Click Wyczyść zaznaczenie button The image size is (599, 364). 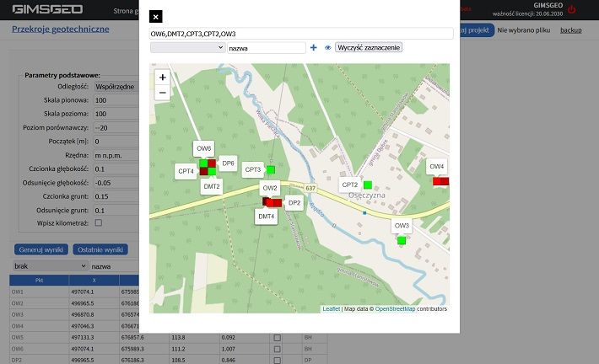(369, 48)
